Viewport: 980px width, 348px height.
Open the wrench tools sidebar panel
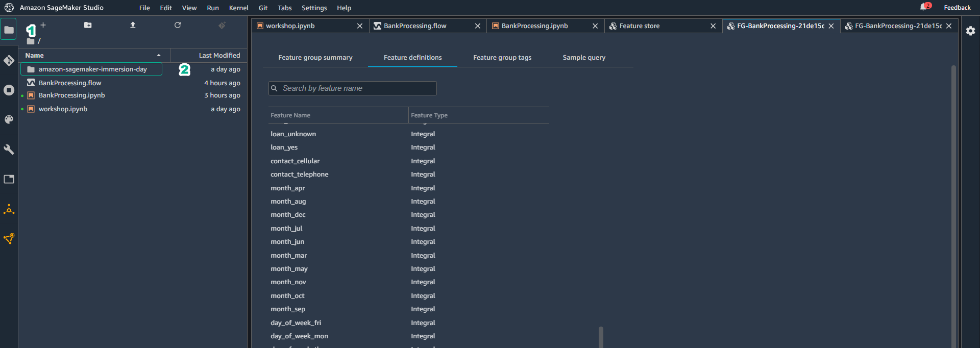9,150
